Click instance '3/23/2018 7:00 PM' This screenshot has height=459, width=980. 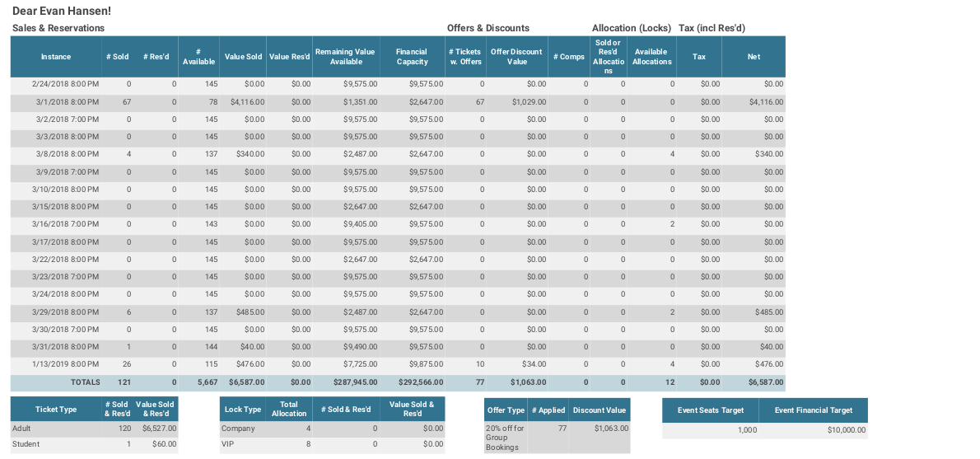65,276
